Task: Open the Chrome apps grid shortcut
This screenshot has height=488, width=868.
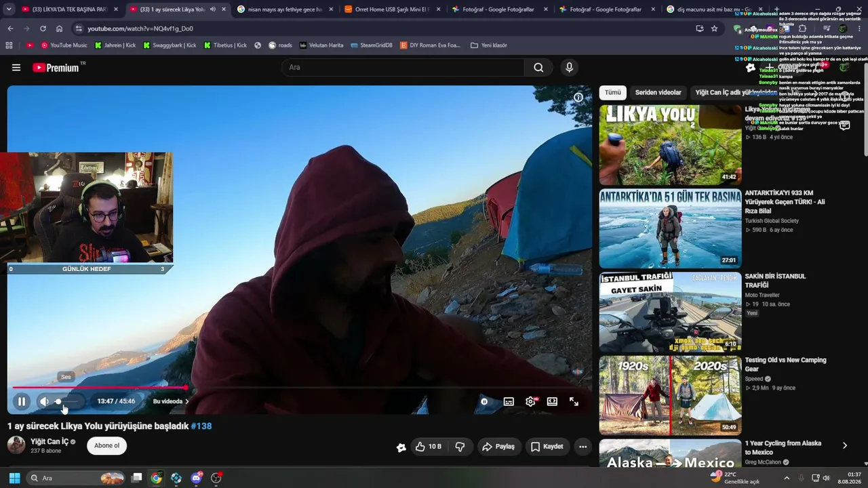Action: click(9, 45)
